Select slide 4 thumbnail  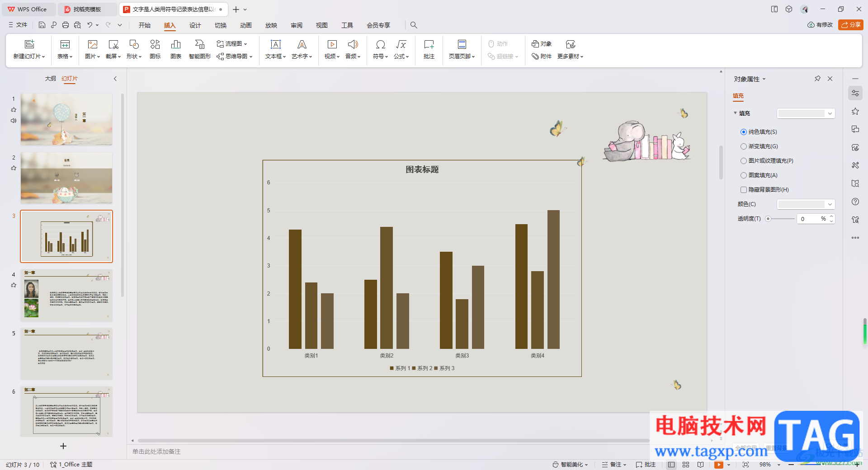coord(66,295)
